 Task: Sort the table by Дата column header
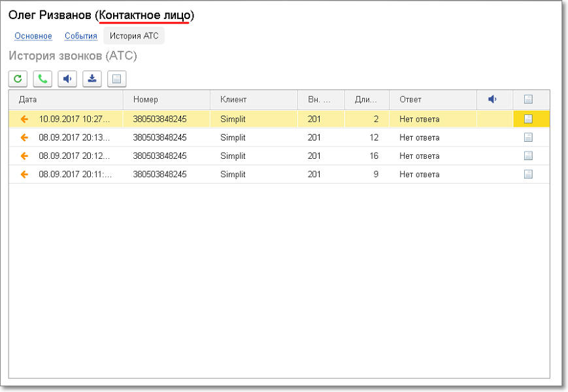[28, 99]
